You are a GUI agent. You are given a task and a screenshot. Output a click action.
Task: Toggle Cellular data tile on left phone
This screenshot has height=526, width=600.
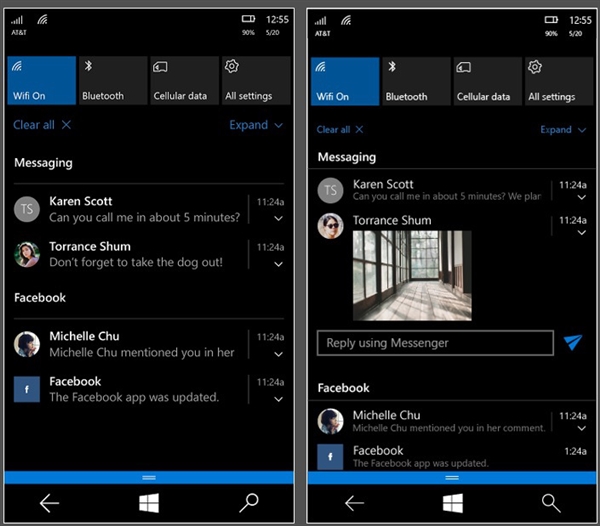click(x=184, y=80)
